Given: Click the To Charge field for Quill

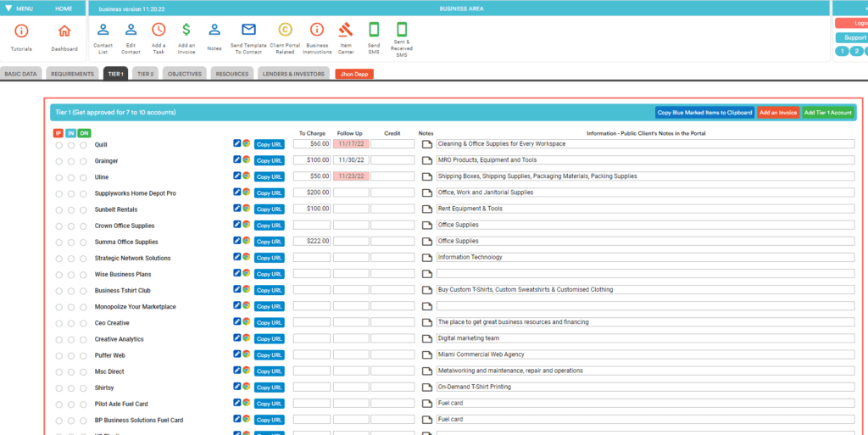Looking at the screenshot, I should tap(312, 144).
